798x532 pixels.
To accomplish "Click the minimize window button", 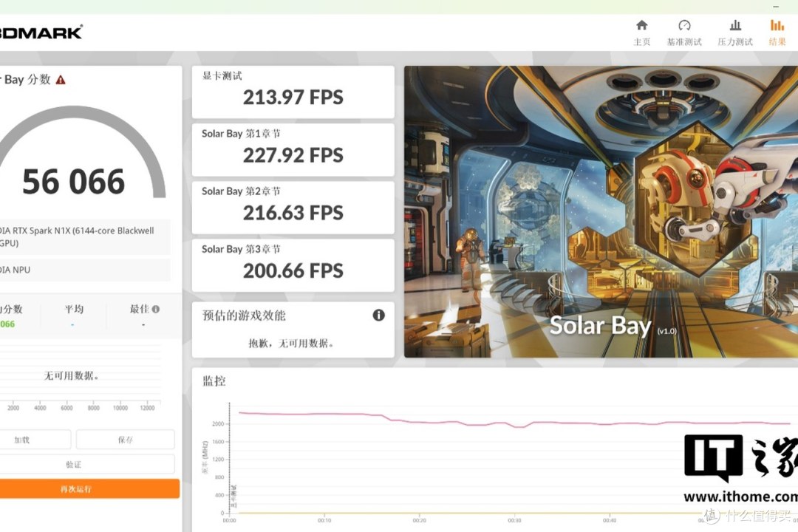I will pos(776,6).
